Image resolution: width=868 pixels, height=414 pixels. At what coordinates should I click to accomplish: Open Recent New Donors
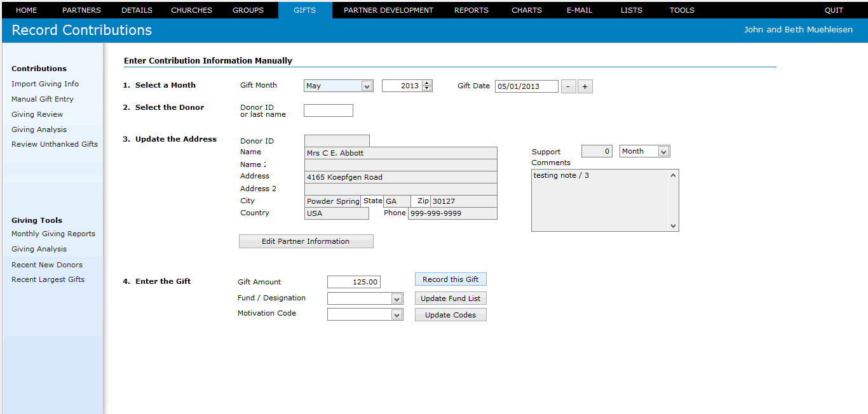coord(47,265)
